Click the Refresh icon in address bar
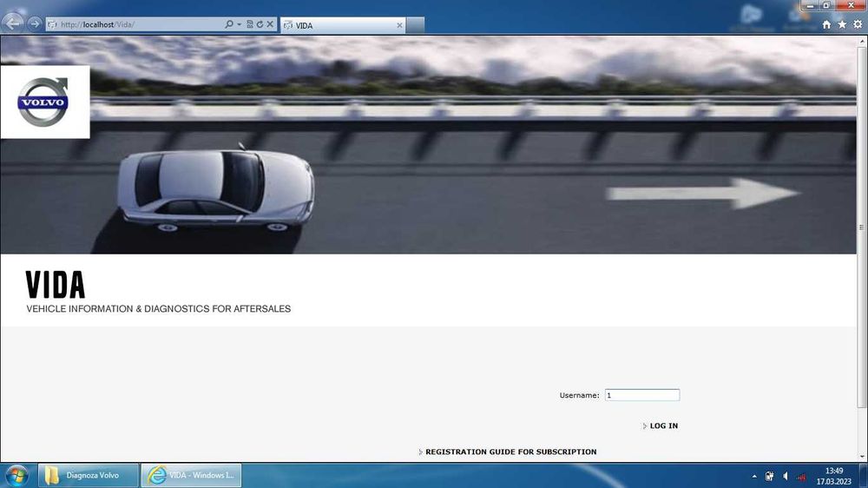The height and width of the screenshot is (488, 868). click(x=260, y=24)
